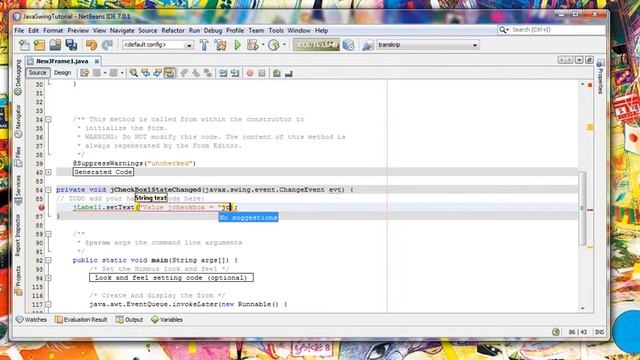
Task: Collapse the main method at line 92
Action: pos(48,260)
